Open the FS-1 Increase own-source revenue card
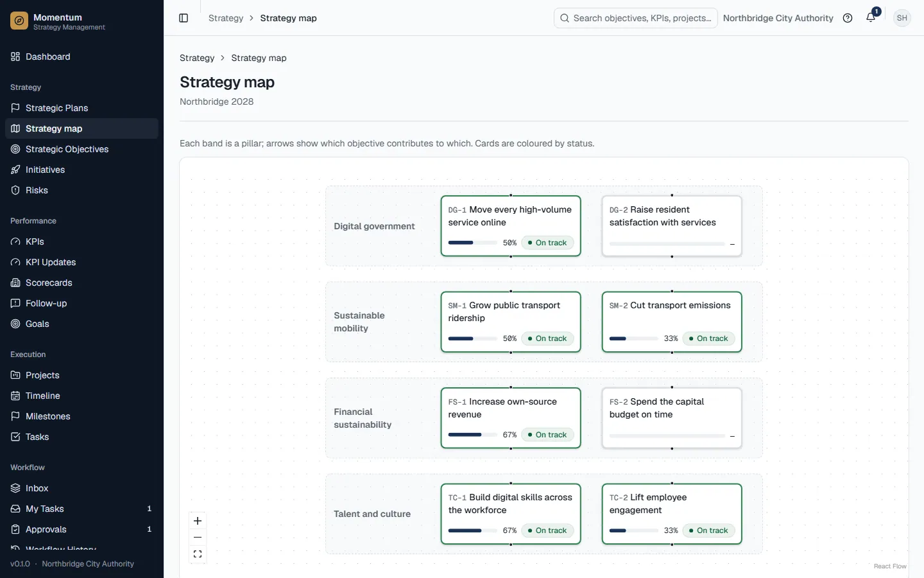Viewport: 924px width, 578px height. tap(511, 418)
